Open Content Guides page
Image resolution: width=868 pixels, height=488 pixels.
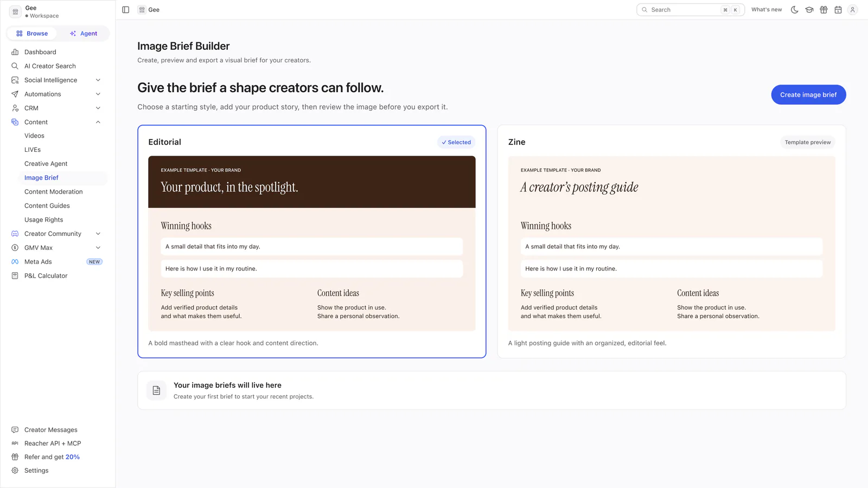47,206
